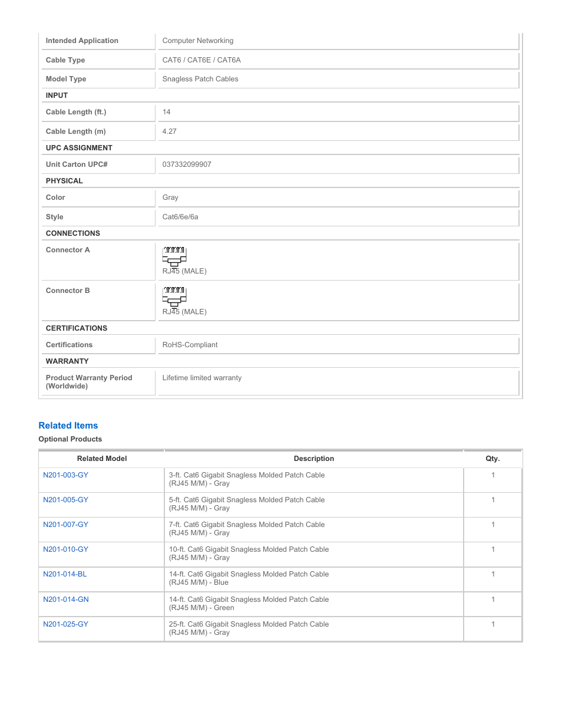Click RJ45 (MALE) text under Connector A
The image size is (562, 728).
(x=184, y=271)
